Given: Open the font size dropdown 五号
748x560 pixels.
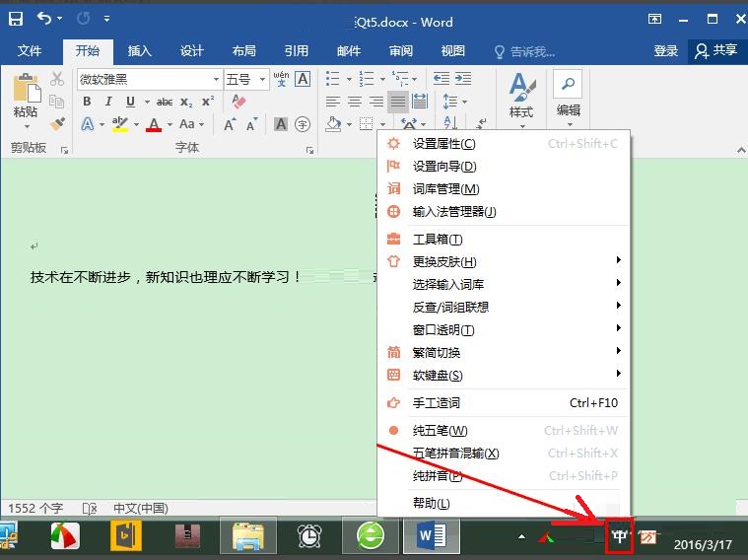Looking at the screenshot, I should 262,79.
